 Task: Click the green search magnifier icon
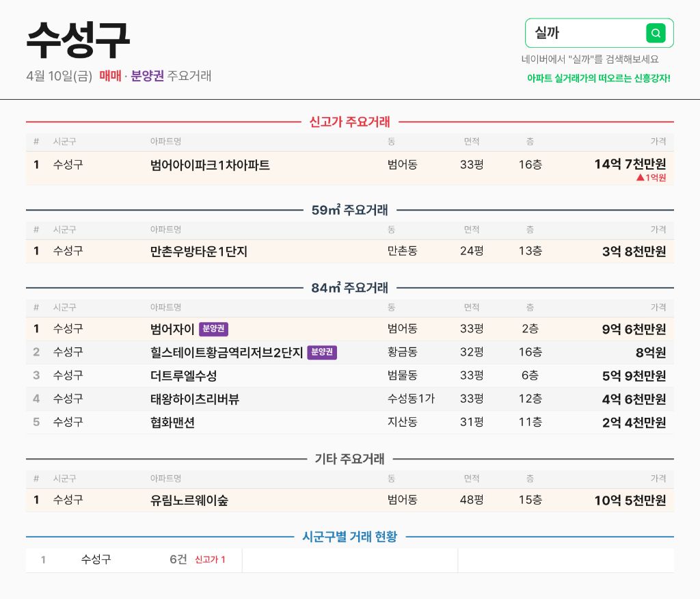(x=656, y=33)
